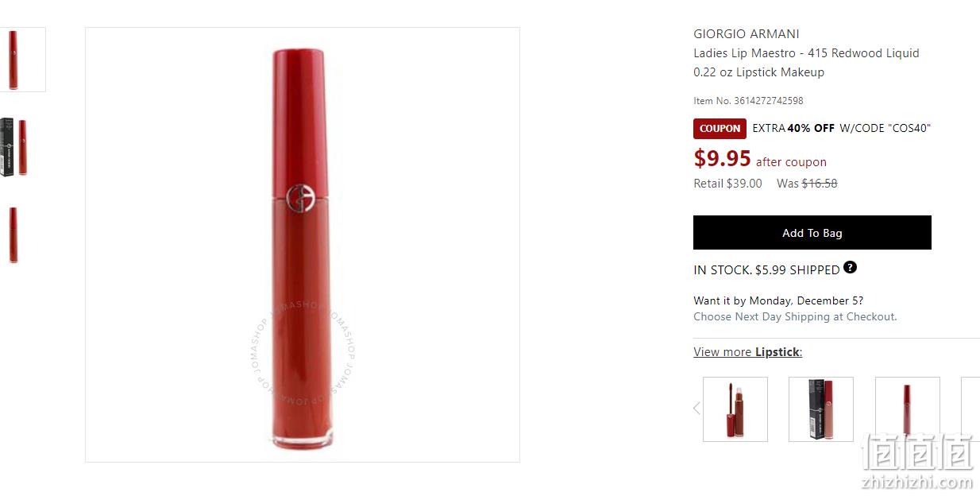This screenshot has width=980, height=496.
Task: Open carousel item with black box and lipstick
Action: pos(821,409)
